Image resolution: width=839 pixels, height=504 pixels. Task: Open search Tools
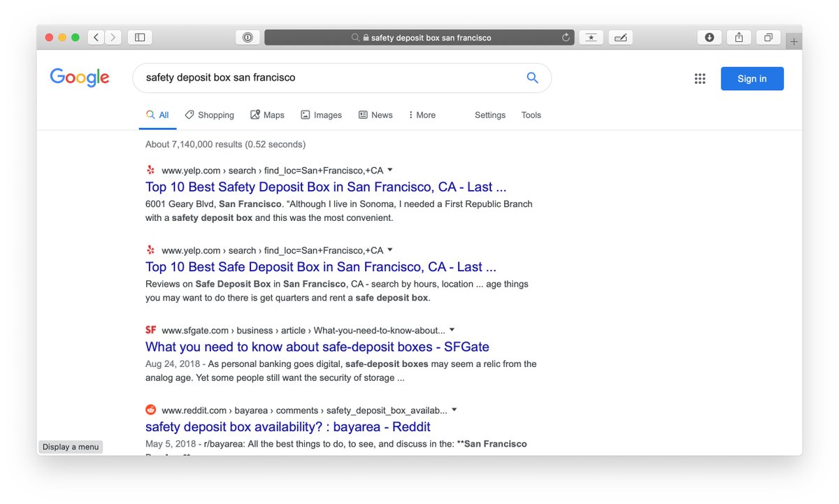(531, 115)
